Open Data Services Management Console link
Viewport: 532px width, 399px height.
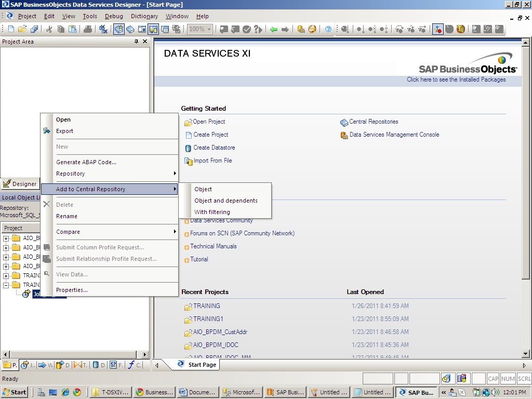tap(394, 135)
